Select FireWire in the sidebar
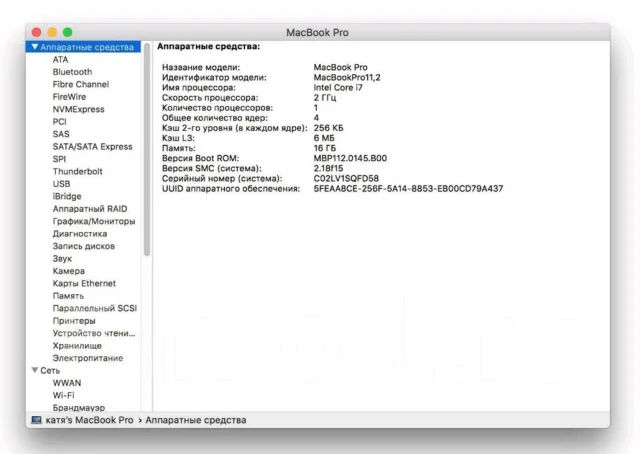Viewport: 640px width, 454px height. 69,97
